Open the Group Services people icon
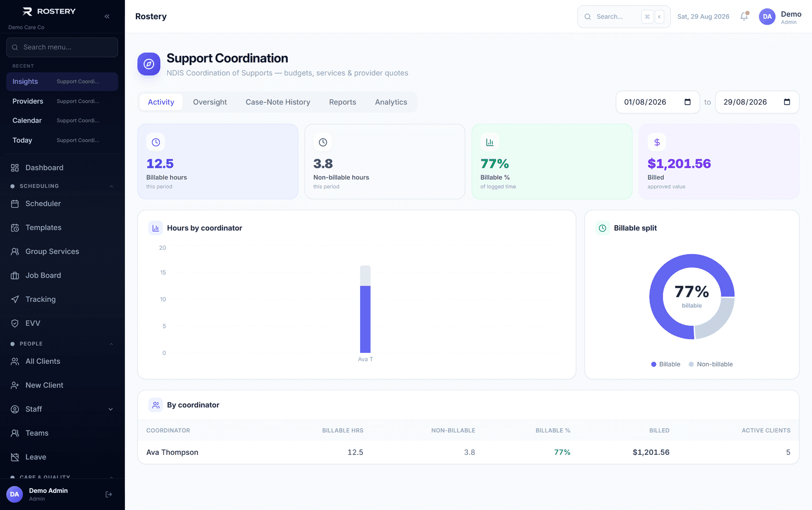 [x=15, y=251]
